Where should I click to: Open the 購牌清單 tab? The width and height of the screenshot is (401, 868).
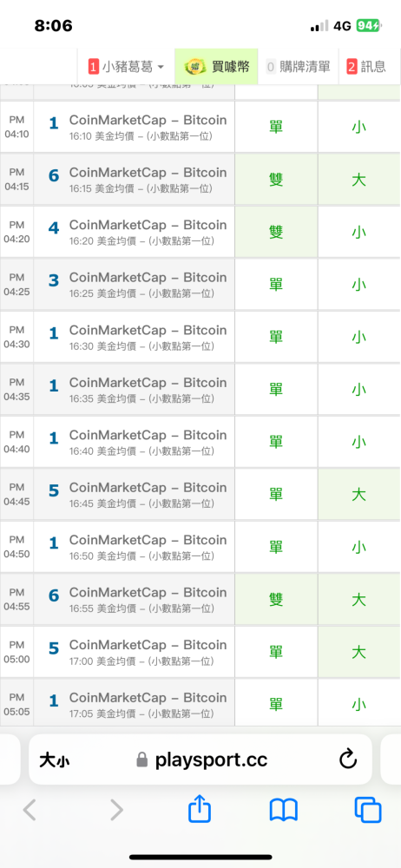click(298, 67)
